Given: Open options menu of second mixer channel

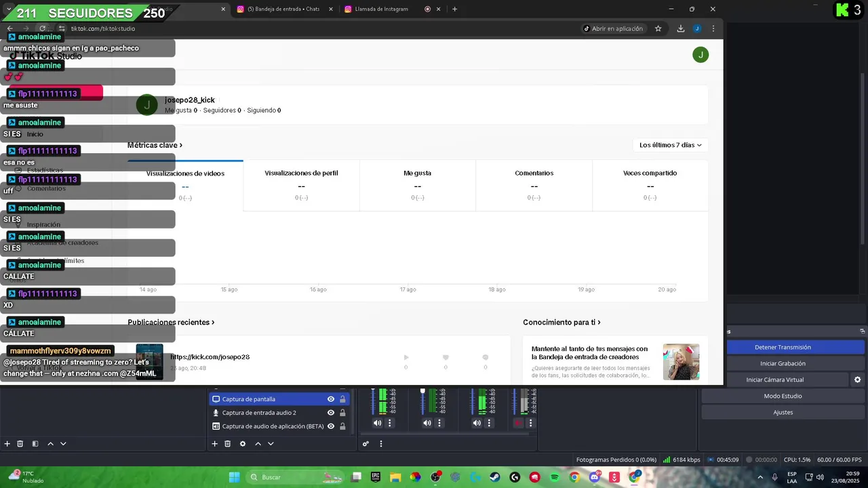Looking at the screenshot, I should click(x=439, y=423).
